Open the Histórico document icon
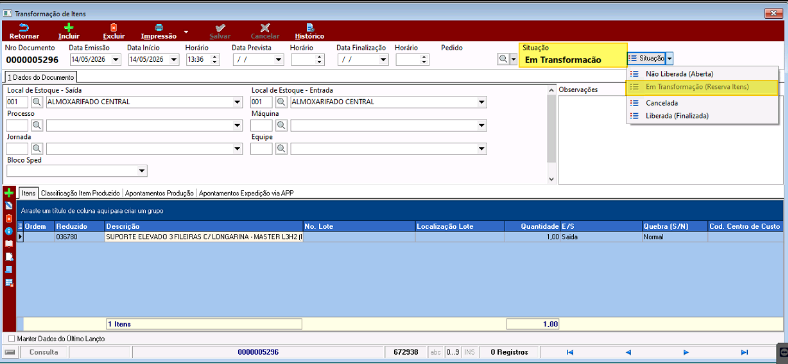The image size is (788, 364). [310, 28]
